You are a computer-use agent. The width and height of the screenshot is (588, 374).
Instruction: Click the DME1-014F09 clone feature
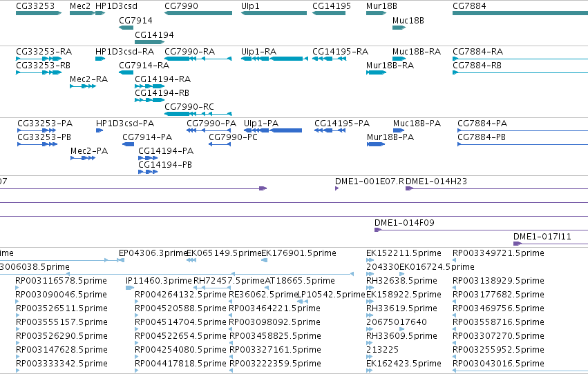[x=481, y=230]
